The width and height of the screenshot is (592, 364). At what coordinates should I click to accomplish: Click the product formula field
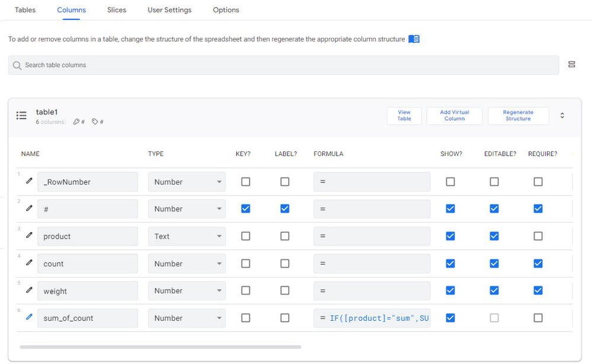click(372, 236)
